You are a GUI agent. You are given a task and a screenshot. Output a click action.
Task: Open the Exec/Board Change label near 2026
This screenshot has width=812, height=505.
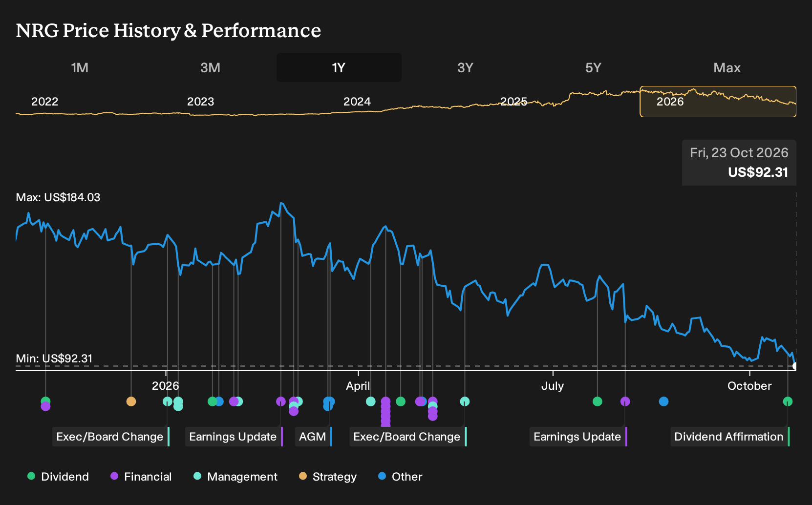click(111, 437)
